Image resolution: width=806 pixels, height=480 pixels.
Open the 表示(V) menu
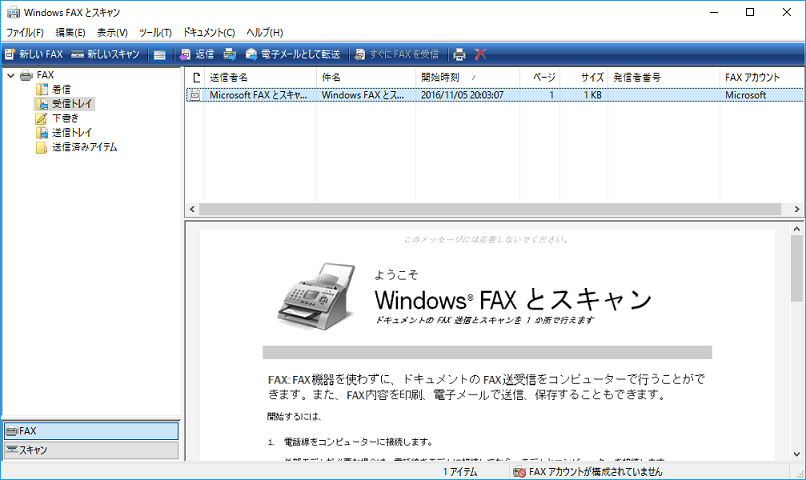click(x=112, y=32)
